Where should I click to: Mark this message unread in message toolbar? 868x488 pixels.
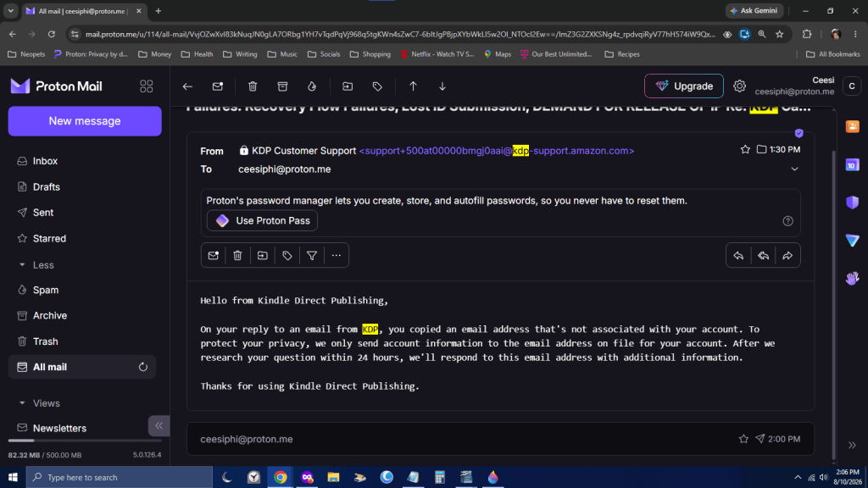(213, 256)
